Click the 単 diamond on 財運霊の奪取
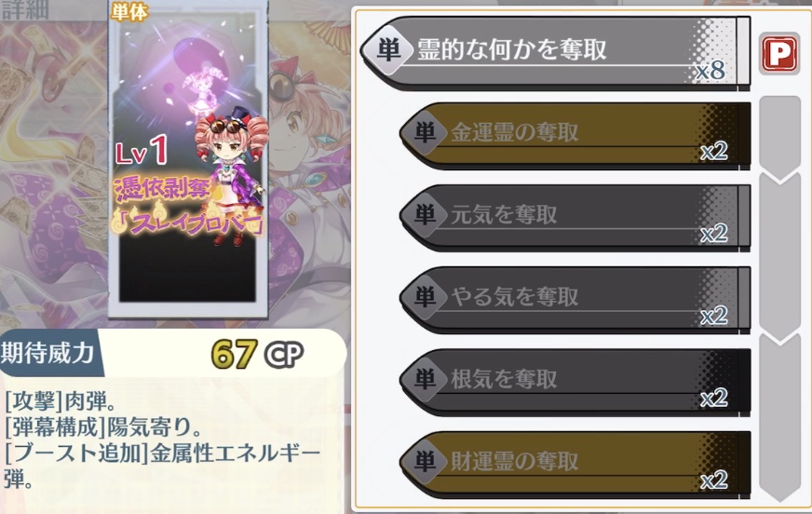The width and height of the screenshot is (812, 514). tap(425, 461)
